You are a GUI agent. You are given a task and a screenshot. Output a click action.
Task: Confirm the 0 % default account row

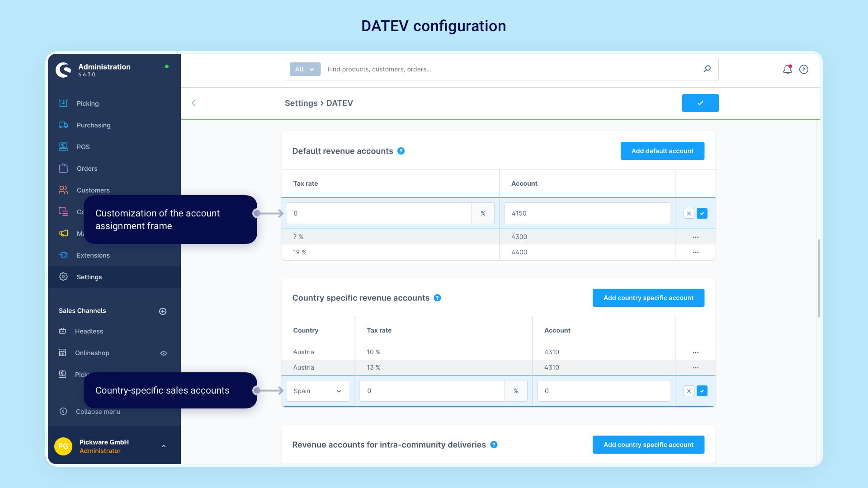tap(702, 213)
